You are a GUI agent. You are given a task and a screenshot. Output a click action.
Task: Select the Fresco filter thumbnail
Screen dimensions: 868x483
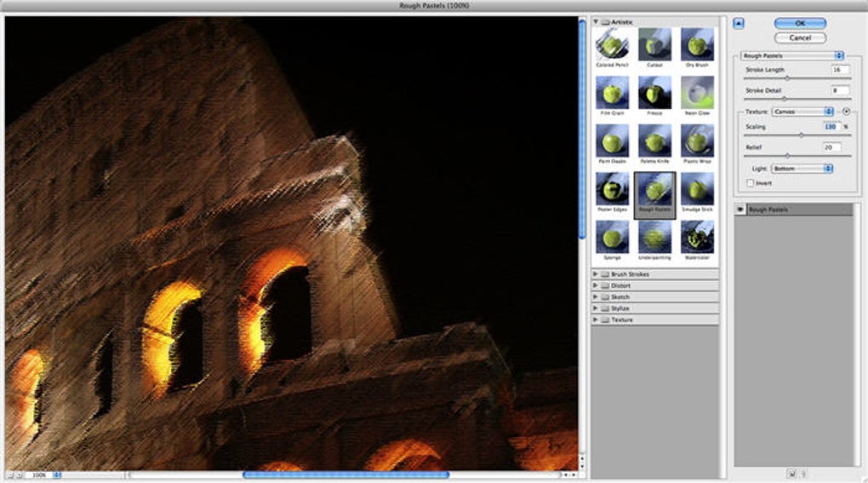point(655,93)
